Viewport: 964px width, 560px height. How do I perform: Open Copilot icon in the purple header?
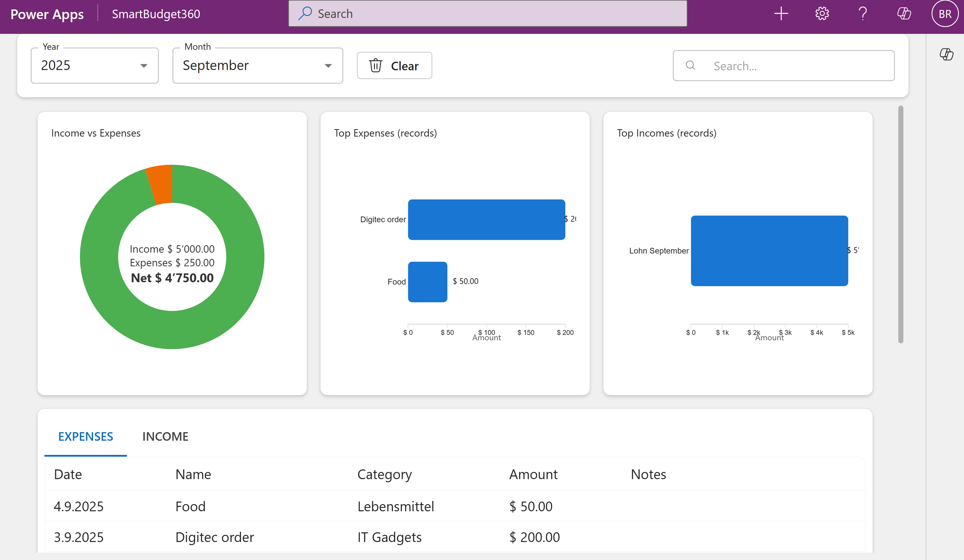[x=904, y=14]
